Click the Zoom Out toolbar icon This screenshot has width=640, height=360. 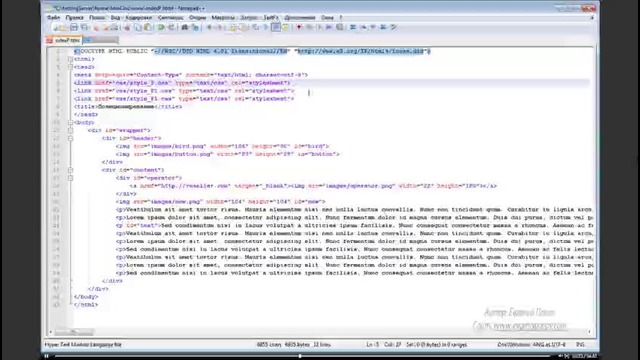point(219,27)
